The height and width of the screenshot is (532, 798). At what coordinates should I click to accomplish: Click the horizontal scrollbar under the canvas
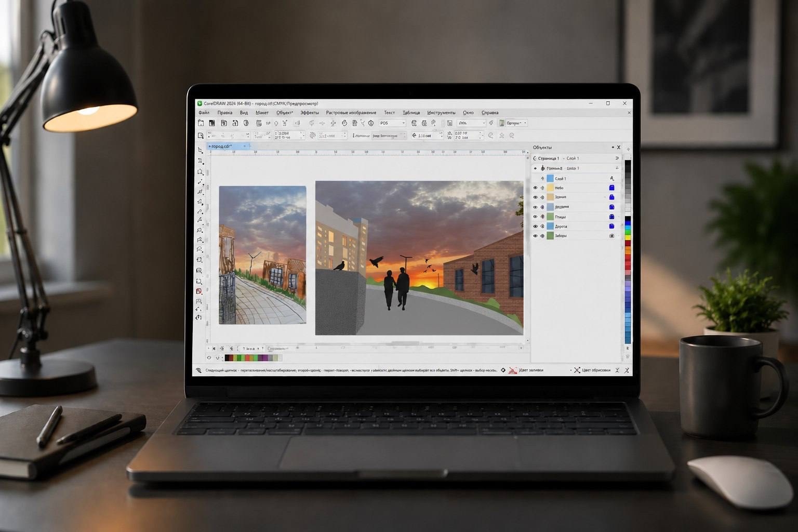pos(405,343)
